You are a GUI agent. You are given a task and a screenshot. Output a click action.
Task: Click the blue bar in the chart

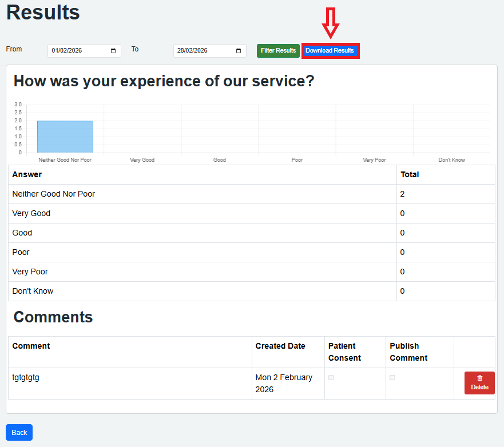(x=65, y=137)
